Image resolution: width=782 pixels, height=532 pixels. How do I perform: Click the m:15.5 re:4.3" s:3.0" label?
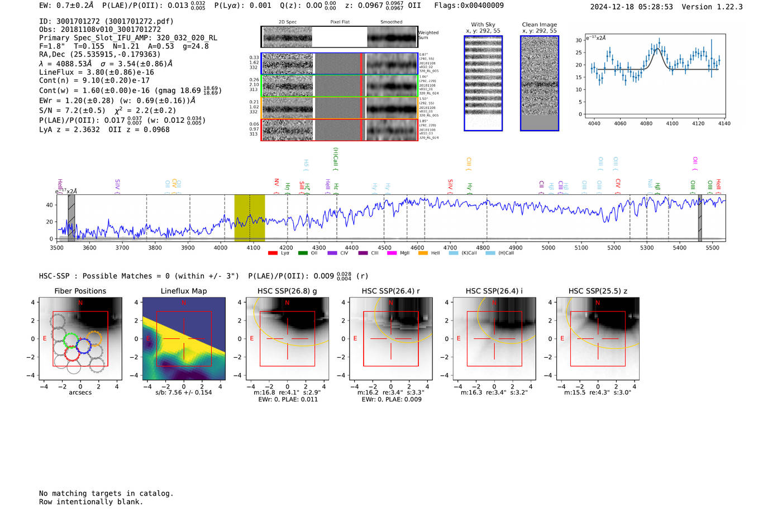coord(598,392)
